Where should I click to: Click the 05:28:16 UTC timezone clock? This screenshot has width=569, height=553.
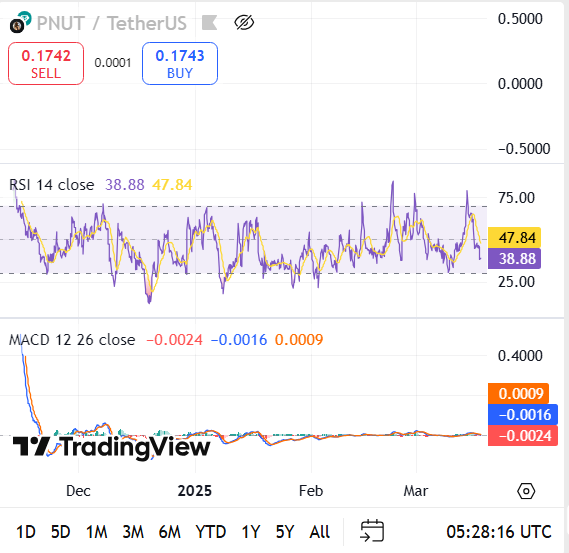pyautogui.click(x=499, y=532)
